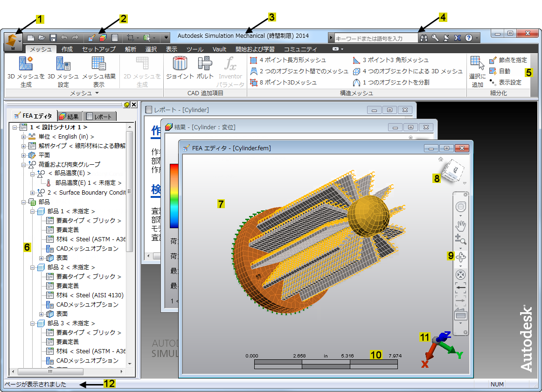
Task: Open the 作成 ribbon tab
Action: click(x=67, y=49)
